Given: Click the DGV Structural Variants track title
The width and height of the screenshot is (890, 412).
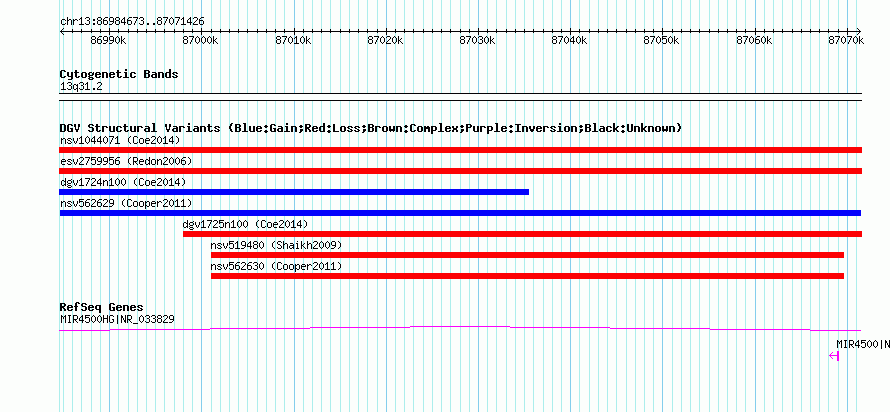Looking at the screenshot, I should (371, 128).
